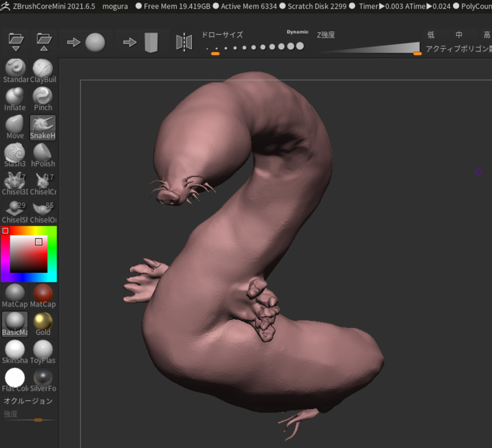Select the ChiselCreature brush
This screenshot has height=448, width=492.
click(43, 184)
